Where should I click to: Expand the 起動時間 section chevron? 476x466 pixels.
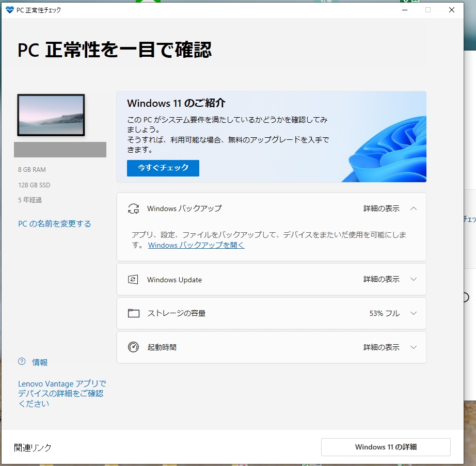pyautogui.click(x=414, y=347)
